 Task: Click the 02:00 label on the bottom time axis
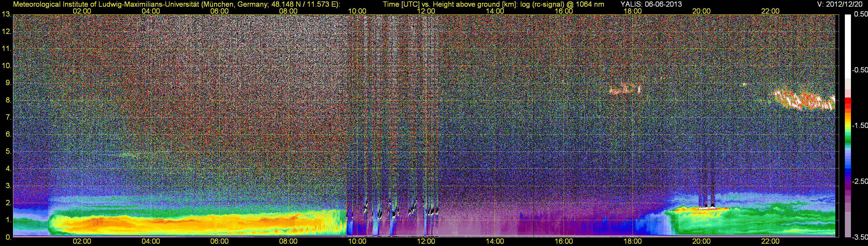[82, 241]
